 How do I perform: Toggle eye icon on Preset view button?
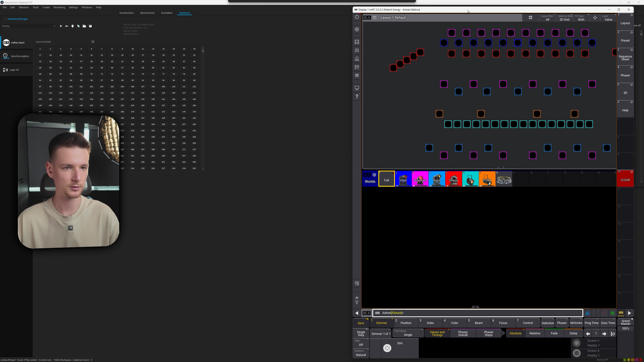631,33
